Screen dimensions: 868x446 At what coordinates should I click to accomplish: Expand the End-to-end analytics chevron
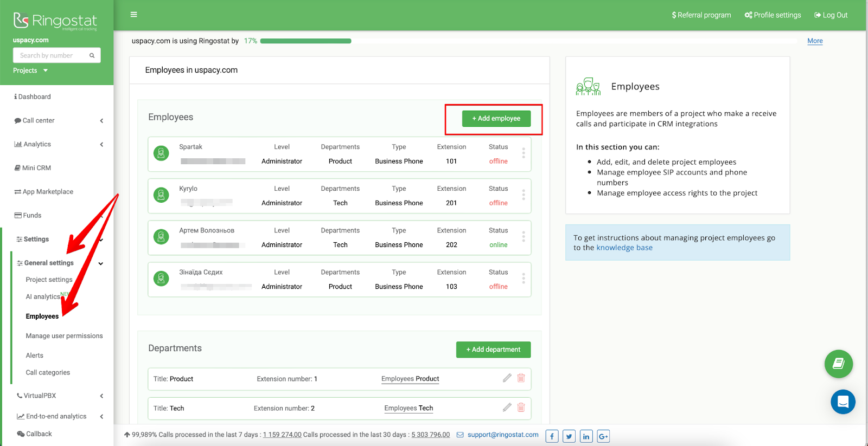[x=101, y=417]
